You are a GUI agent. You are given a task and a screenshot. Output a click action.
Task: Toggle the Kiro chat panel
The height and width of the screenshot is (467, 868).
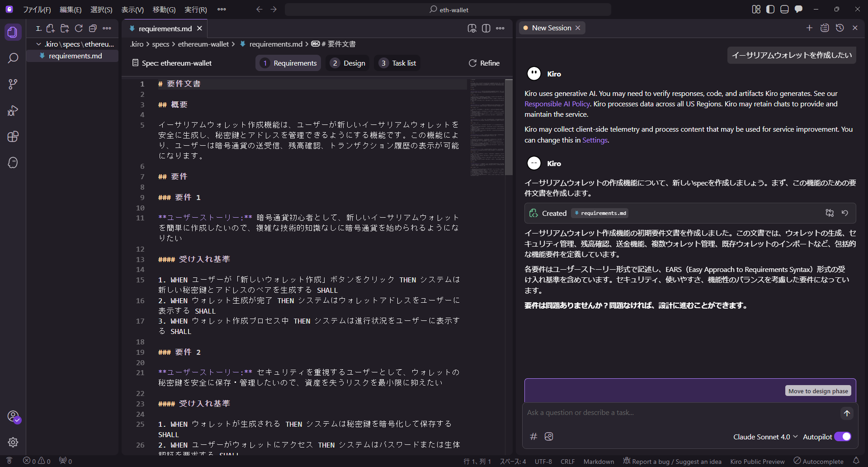coord(799,9)
